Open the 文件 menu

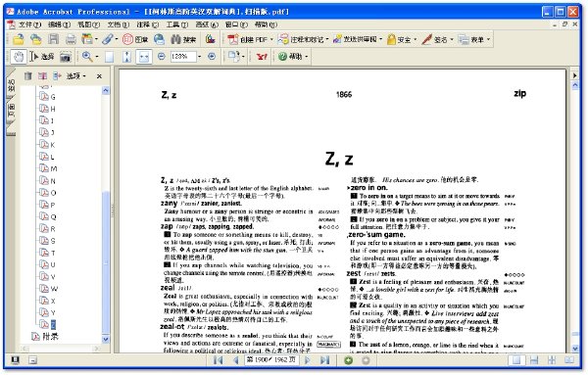click(29, 24)
